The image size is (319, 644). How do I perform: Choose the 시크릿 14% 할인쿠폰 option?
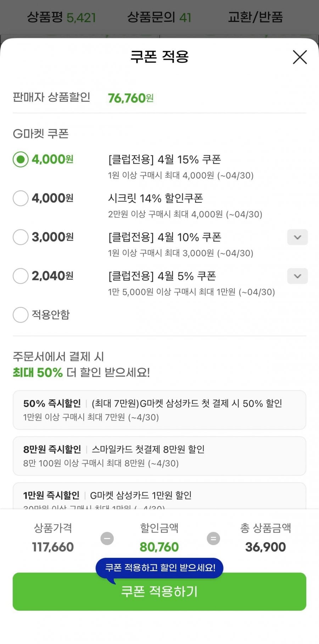[x=21, y=198]
